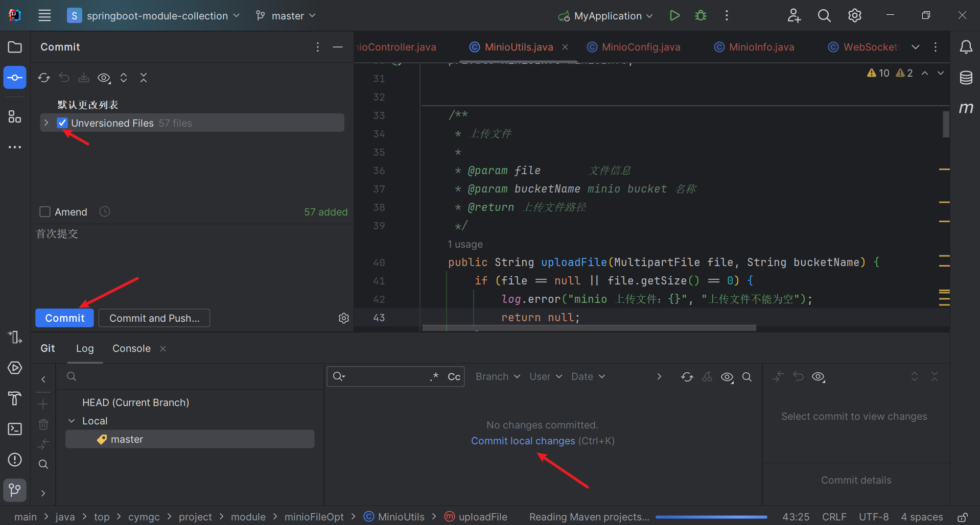Open Git log view options eye
Image resolution: width=980 pixels, height=525 pixels.
[727, 377]
